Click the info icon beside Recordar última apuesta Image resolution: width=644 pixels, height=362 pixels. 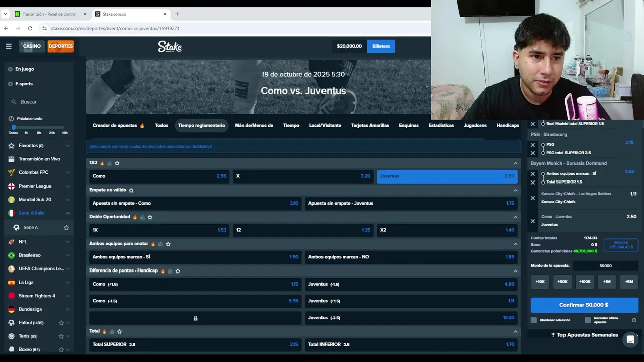(x=634, y=320)
